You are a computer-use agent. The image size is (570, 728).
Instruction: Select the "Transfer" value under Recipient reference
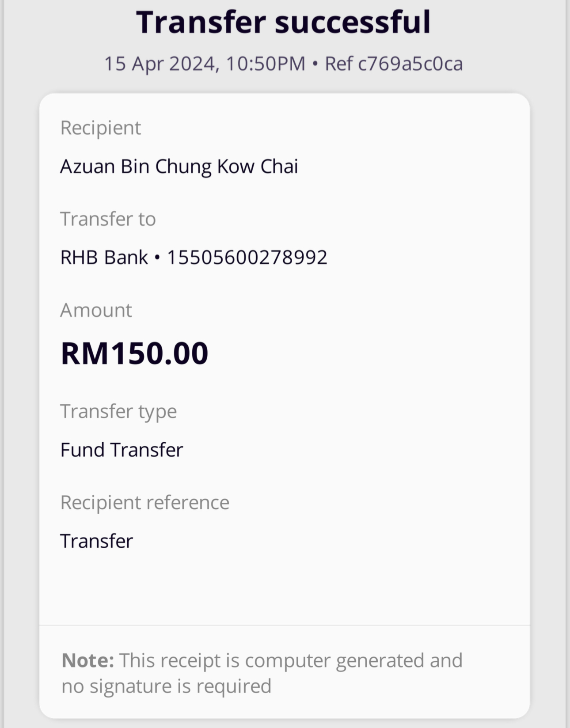click(96, 541)
